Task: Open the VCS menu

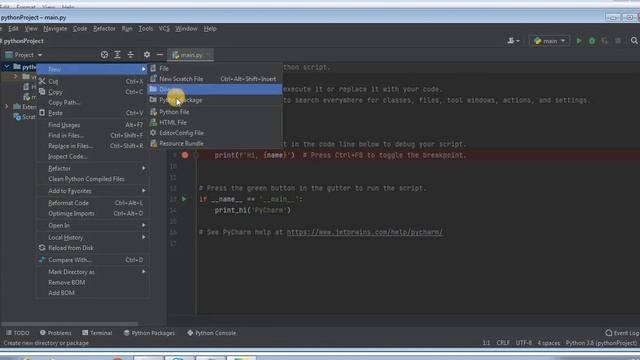Action: 164,29
